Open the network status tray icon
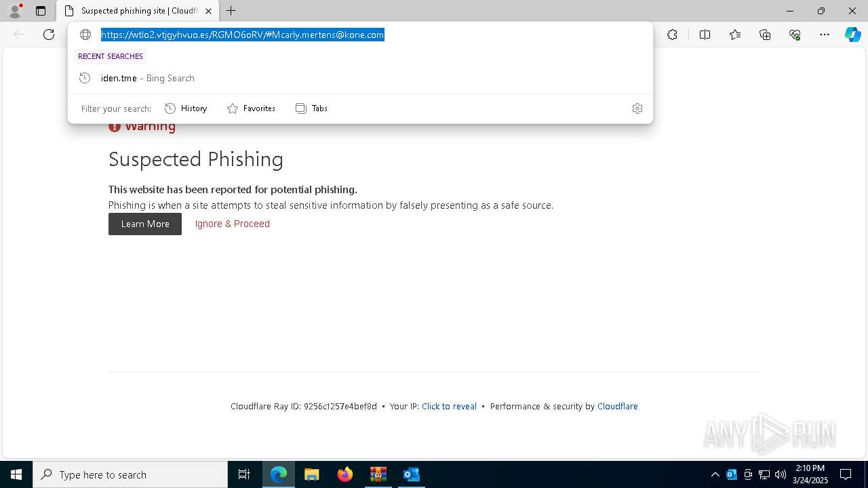Screen dimensions: 868x488 pyautogui.click(x=764, y=474)
